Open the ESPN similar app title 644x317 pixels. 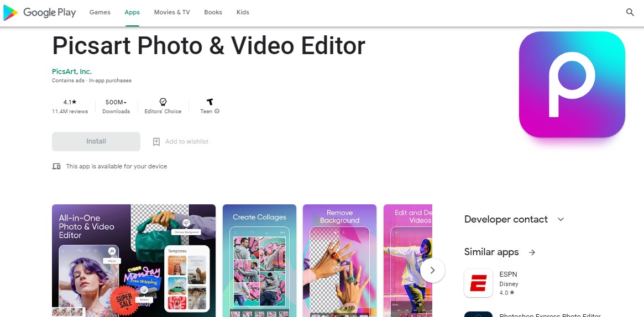click(x=507, y=274)
